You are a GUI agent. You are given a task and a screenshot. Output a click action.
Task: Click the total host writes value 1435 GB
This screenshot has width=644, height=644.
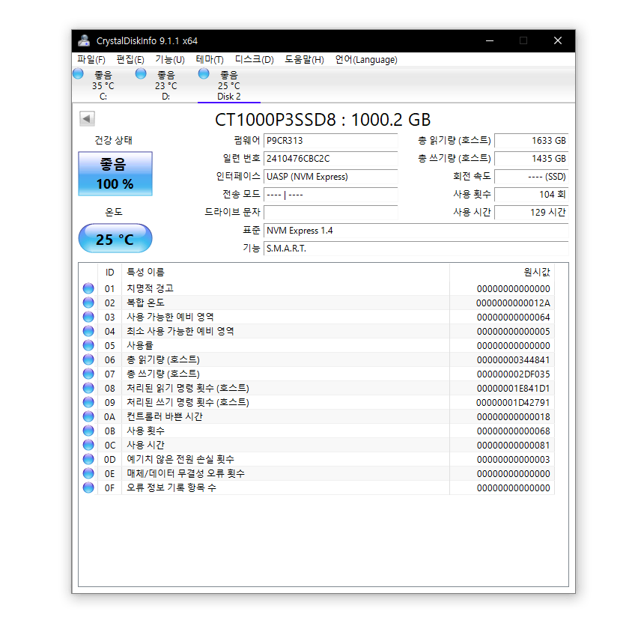tap(532, 159)
